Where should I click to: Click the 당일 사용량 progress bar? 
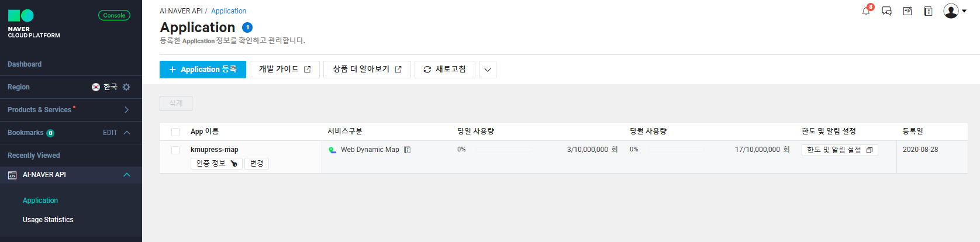tap(504, 150)
